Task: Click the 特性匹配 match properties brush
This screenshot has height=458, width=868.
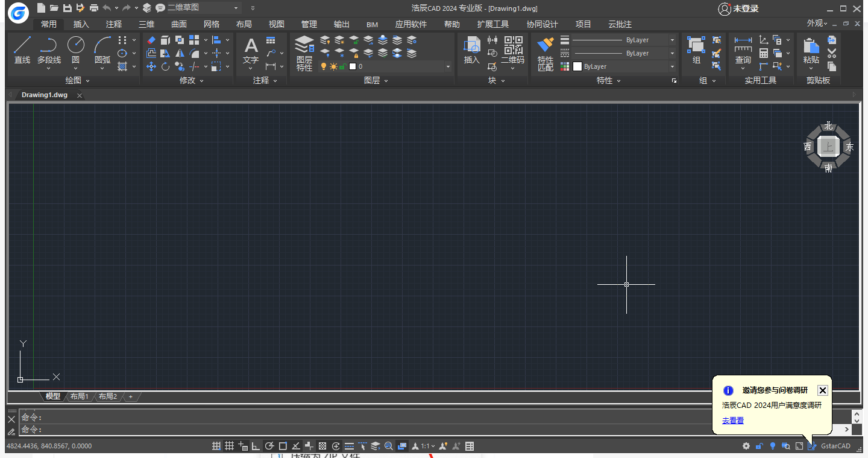Action: click(546, 47)
